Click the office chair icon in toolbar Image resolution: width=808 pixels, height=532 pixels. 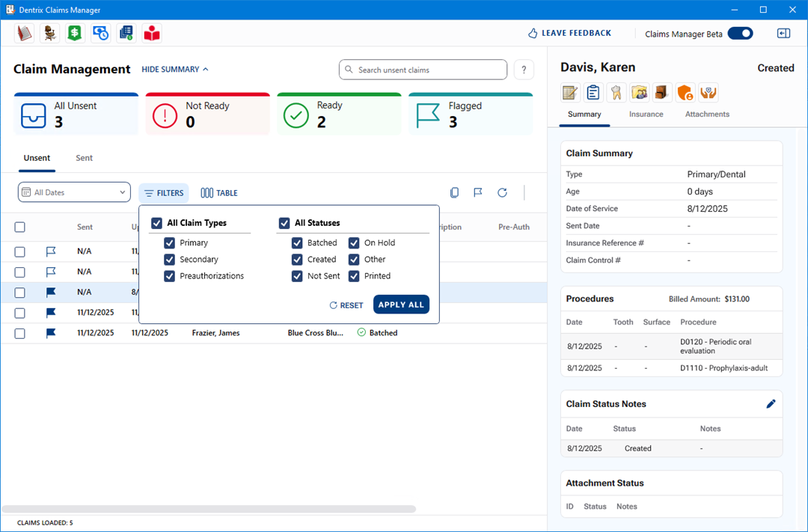pyautogui.click(x=49, y=33)
